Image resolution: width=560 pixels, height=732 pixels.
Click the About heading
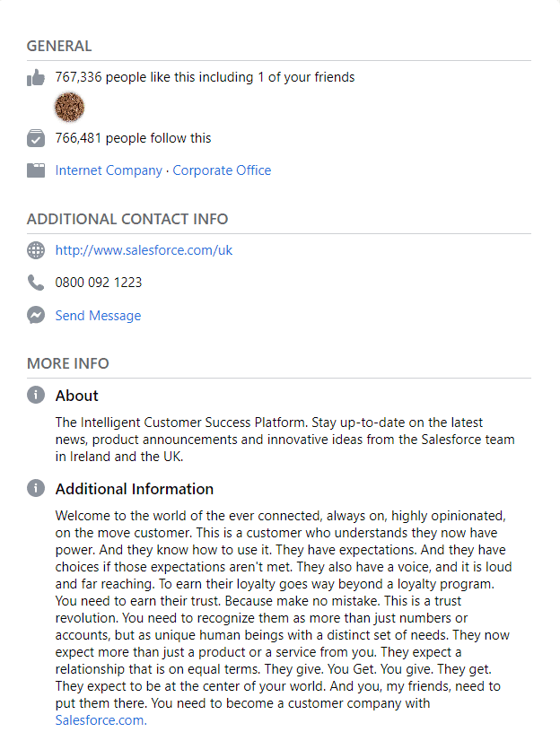76,395
